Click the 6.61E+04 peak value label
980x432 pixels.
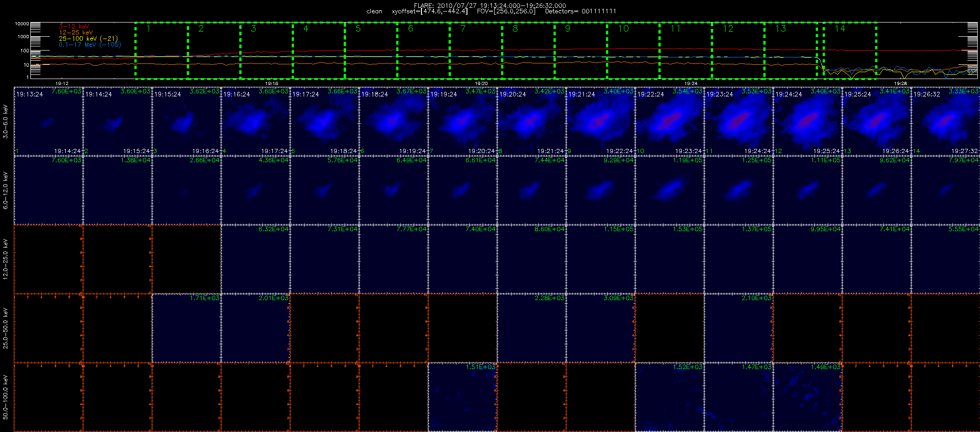pos(481,160)
